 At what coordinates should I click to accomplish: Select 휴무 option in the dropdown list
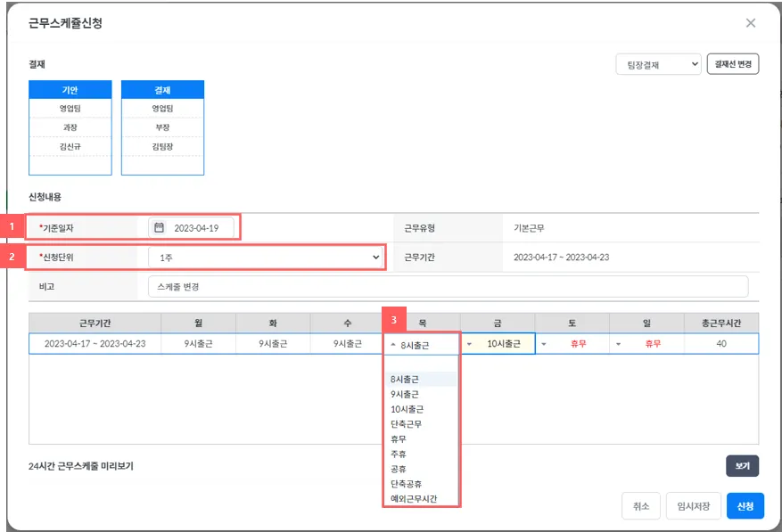coord(422,439)
